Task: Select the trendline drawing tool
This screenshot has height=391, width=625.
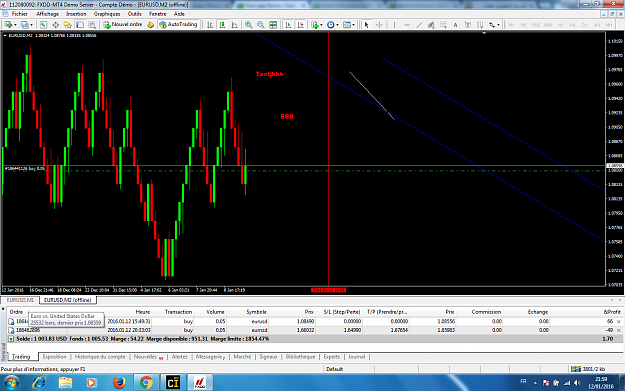Action: tap(419, 25)
